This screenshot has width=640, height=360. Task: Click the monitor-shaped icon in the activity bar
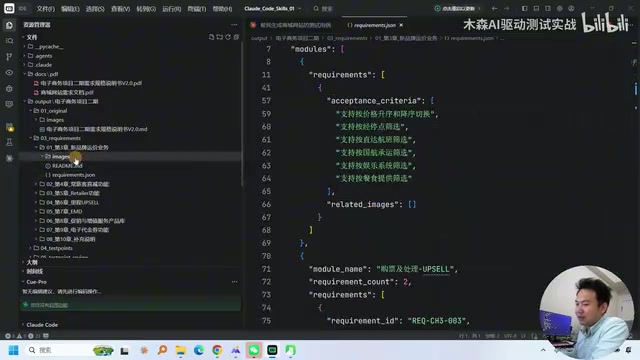[9, 104]
